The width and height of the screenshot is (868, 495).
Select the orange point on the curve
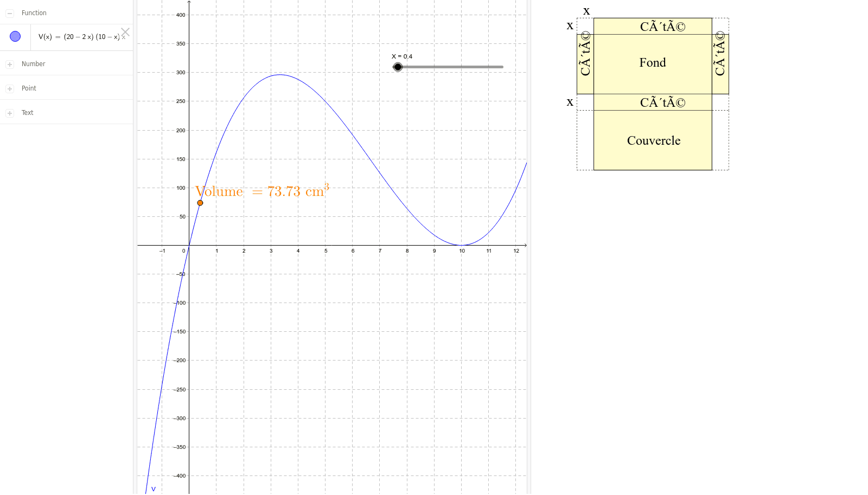point(200,203)
